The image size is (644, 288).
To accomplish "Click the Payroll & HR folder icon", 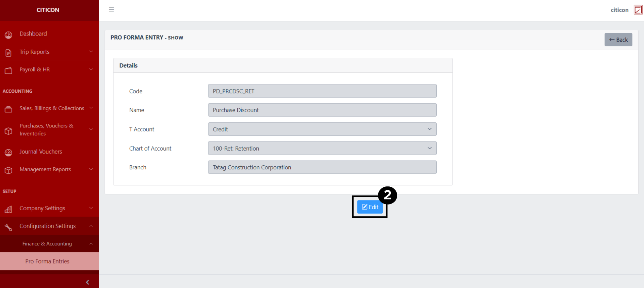I will point(9,71).
